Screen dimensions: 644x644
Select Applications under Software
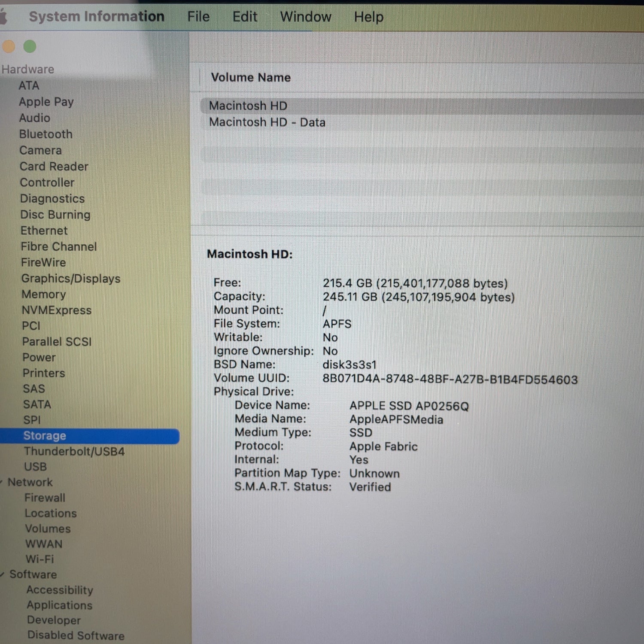(x=60, y=605)
